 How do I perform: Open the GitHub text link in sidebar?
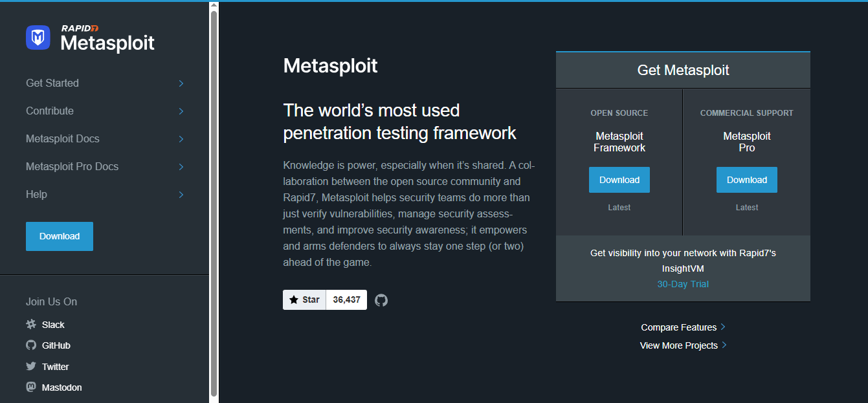pyautogui.click(x=56, y=345)
